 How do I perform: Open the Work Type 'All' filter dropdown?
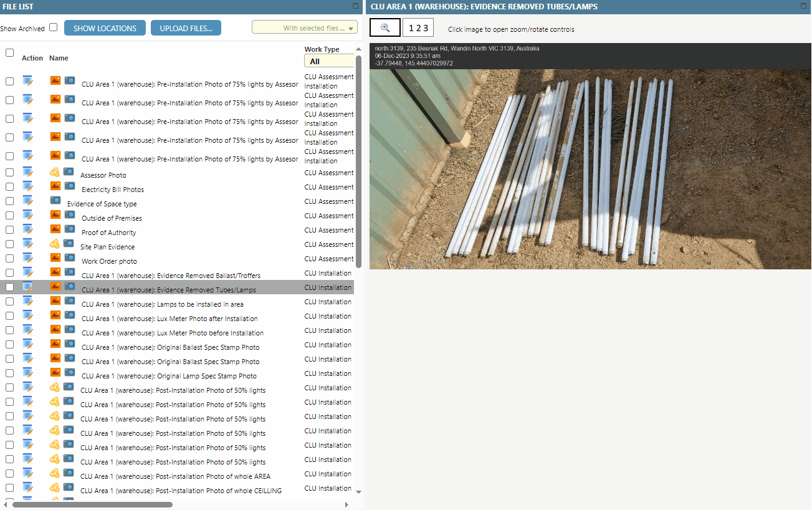pos(328,61)
